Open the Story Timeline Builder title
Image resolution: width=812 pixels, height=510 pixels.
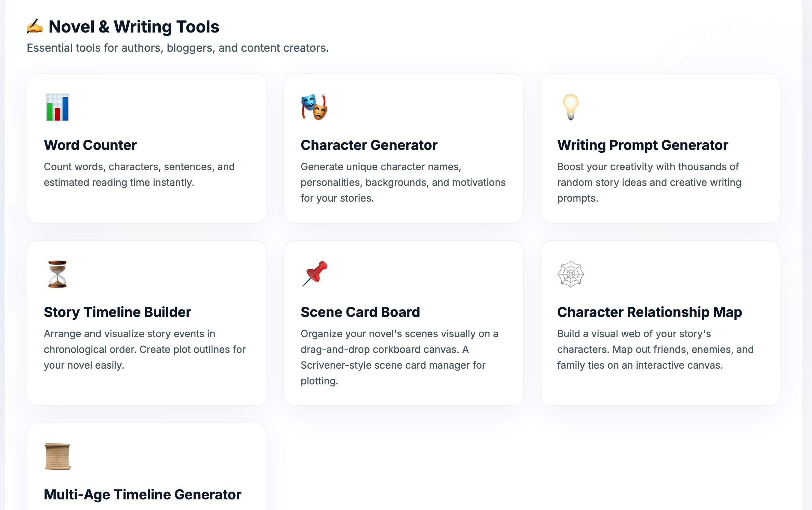coord(117,312)
